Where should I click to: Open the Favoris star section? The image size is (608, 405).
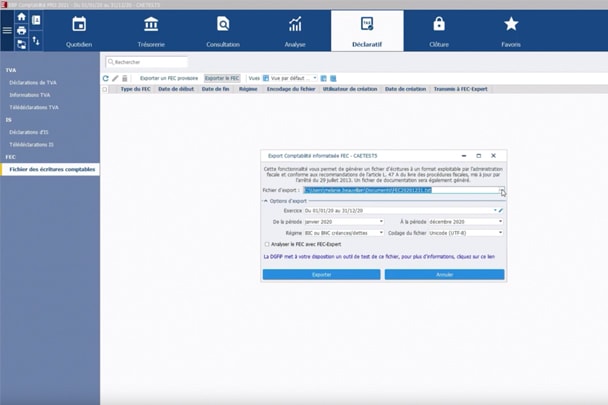[x=511, y=30]
